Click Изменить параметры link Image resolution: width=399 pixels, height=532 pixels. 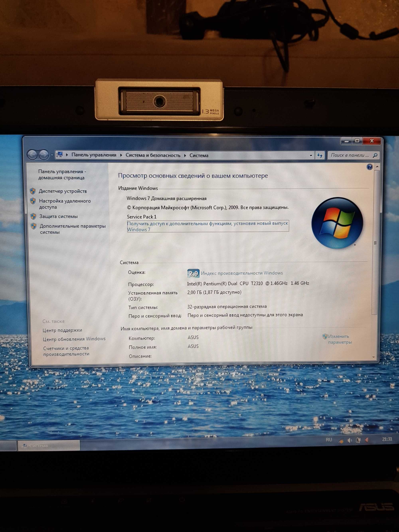click(340, 339)
